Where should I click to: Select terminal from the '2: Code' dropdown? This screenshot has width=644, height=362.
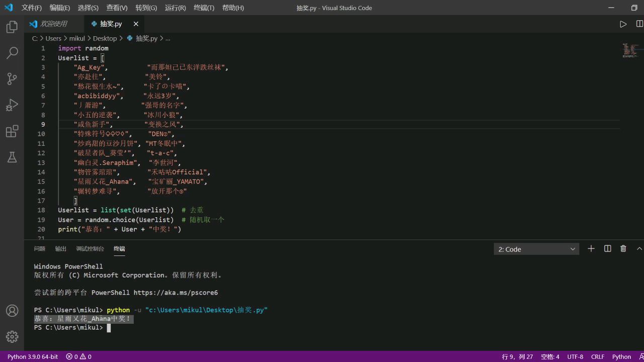(x=536, y=249)
